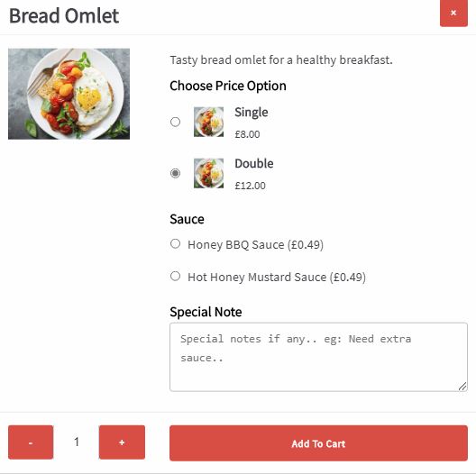Decrease quantity with the minus button

[x=31, y=442]
